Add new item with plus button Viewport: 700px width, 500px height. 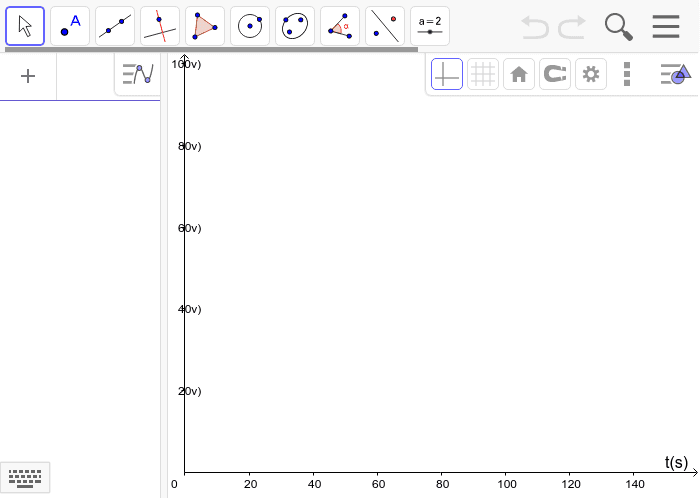[x=28, y=76]
